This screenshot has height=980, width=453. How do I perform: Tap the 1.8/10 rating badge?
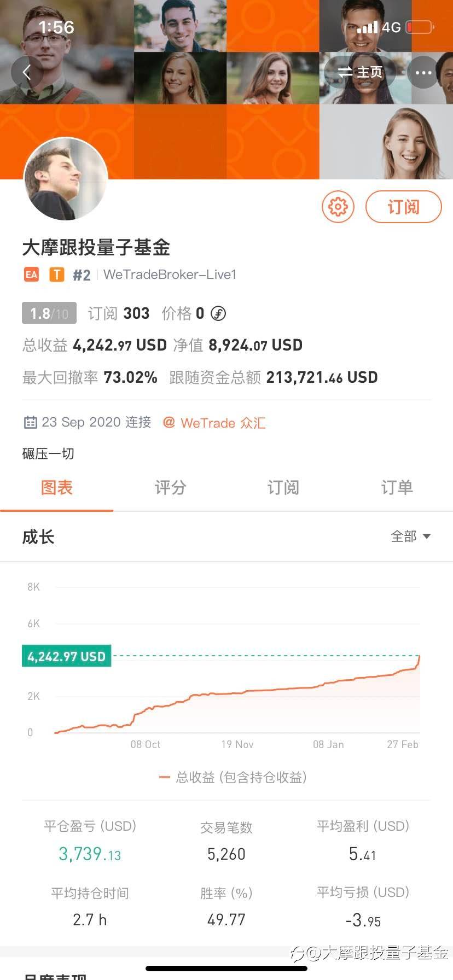[x=49, y=313]
